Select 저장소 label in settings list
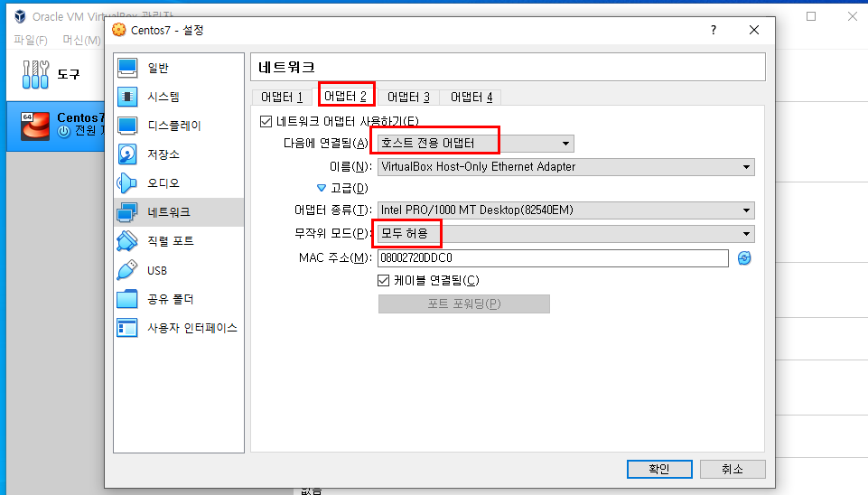 click(x=163, y=154)
